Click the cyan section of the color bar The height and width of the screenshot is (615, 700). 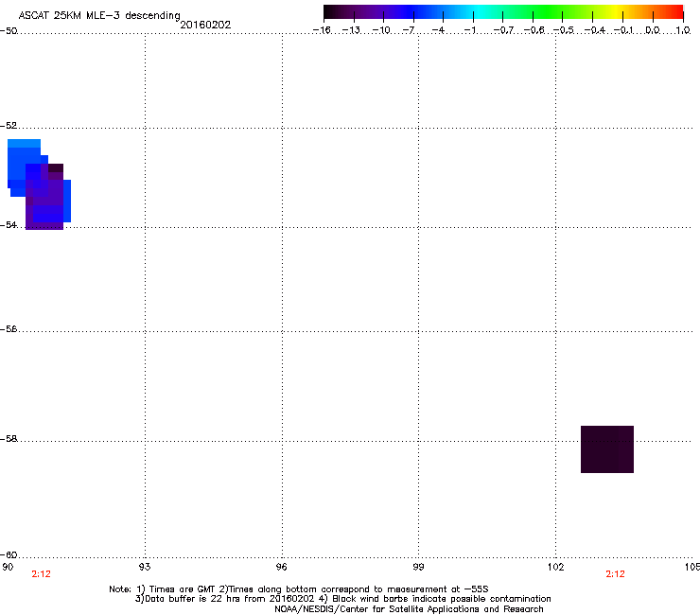click(x=480, y=12)
